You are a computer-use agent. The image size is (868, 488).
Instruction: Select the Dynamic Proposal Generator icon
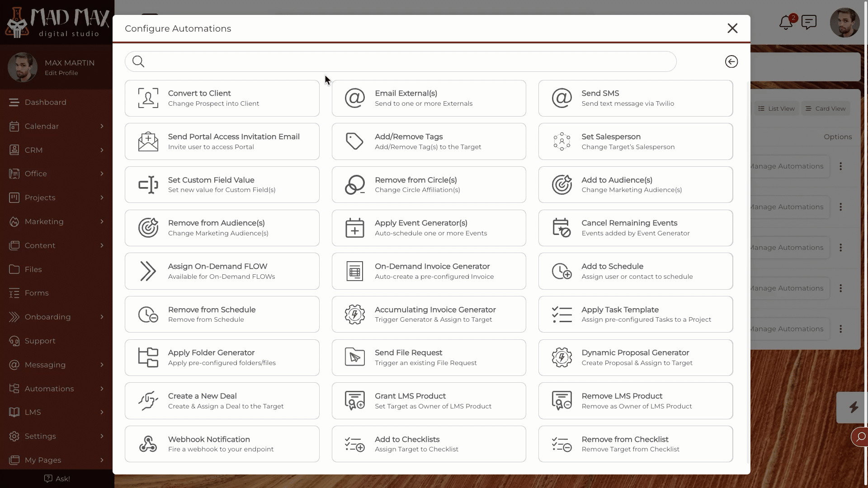pyautogui.click(x=561, y=357)
